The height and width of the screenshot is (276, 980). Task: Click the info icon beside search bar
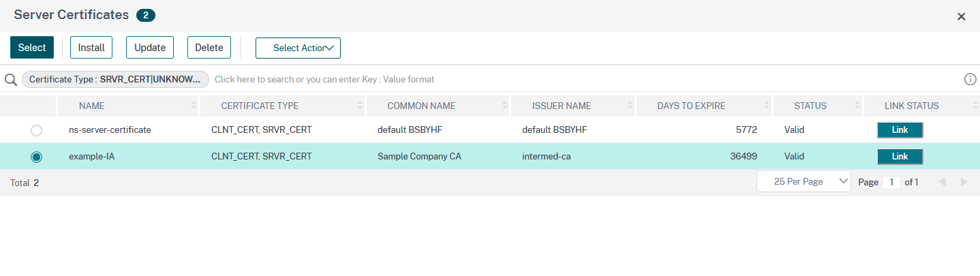[x=970, y=79]
